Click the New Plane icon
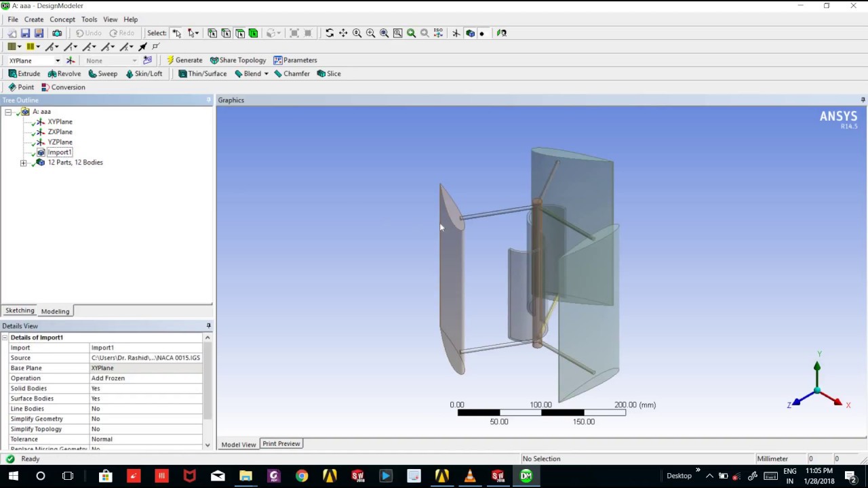 point(71,60)
